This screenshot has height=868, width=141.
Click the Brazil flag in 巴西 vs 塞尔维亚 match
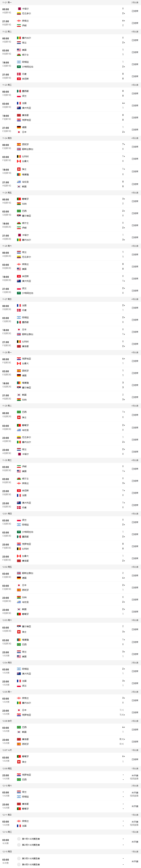(x=19, y=211)
